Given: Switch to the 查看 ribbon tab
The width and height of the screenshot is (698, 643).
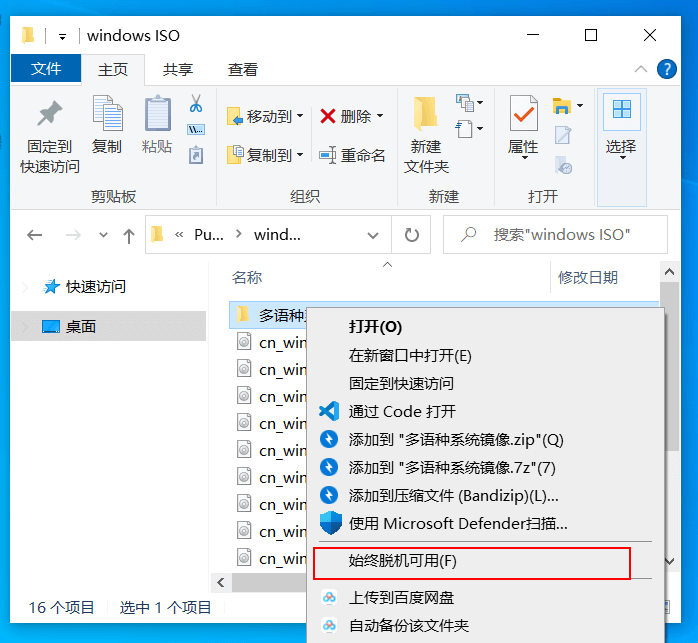Looking at the screenshot, I should tap(243, 69).
